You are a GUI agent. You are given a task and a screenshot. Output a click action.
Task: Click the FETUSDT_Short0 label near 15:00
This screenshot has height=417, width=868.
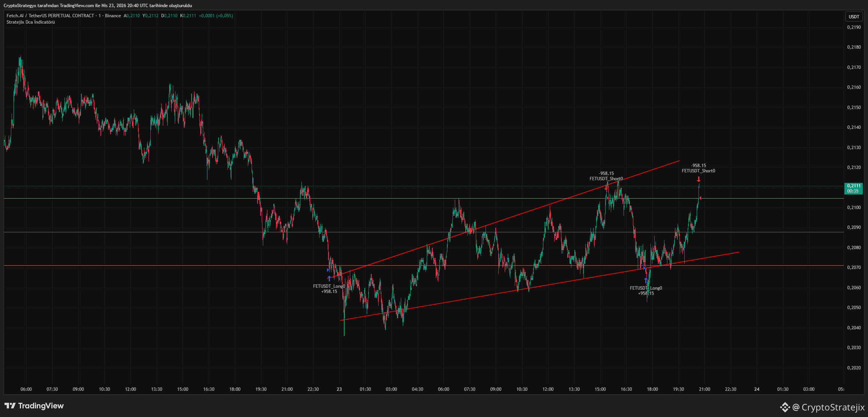(606, 179)
